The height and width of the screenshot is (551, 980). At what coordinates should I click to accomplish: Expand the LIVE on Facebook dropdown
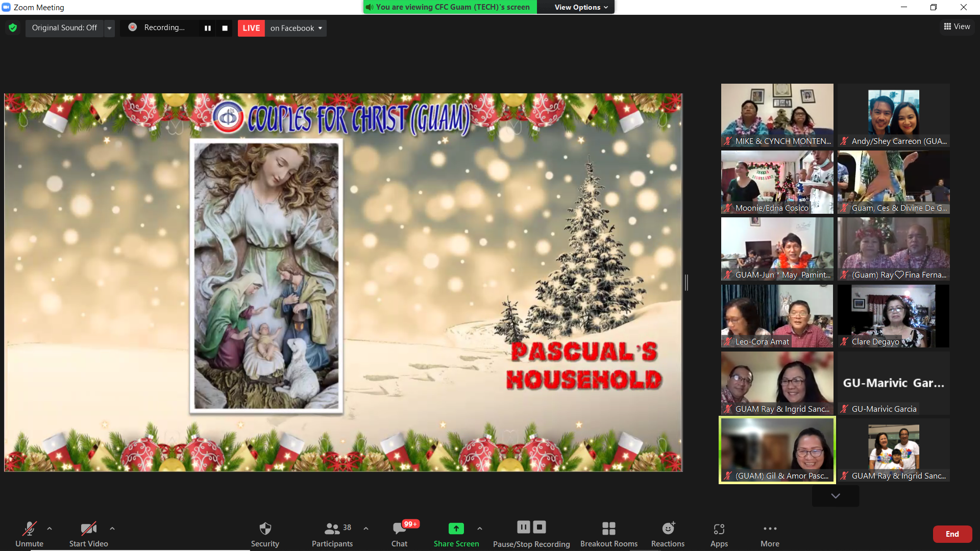click(296, 28)
